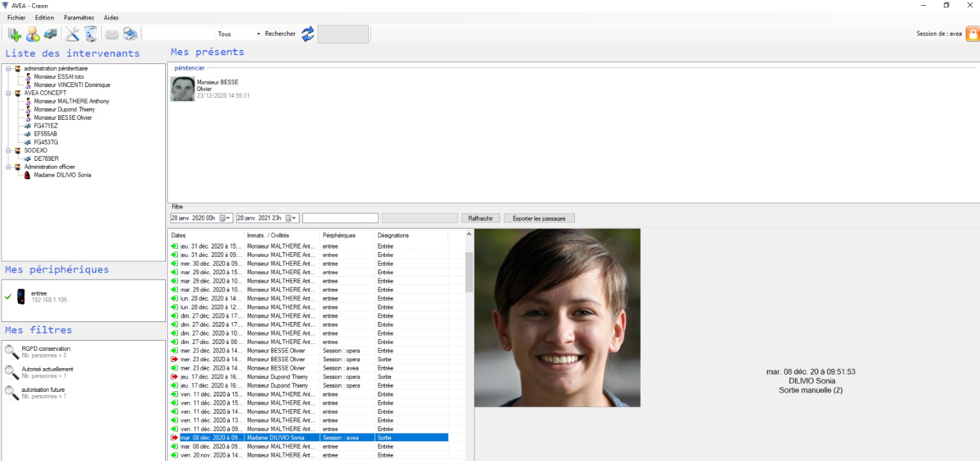Select Monsieur VINCENTI Dominique in the tree
Screen dimensions: 980x461
click(72, 85)
